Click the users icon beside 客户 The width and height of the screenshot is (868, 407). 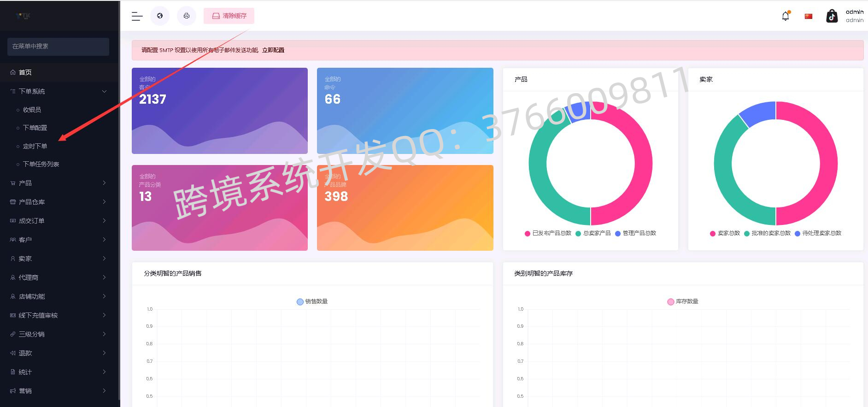(13, 240)
